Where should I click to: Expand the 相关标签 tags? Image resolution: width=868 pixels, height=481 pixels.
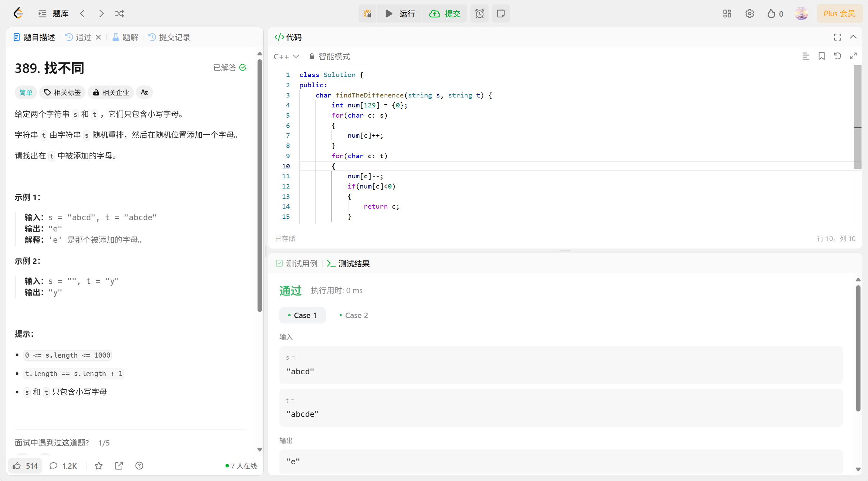click(x=63, y=92)
